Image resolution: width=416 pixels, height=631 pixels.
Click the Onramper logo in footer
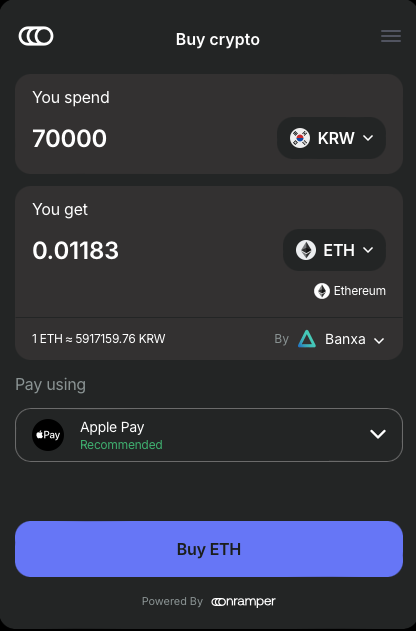[x=243, y=602]
